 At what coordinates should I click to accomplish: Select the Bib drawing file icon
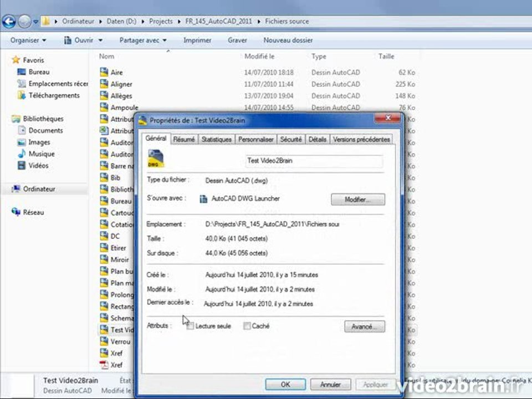pos(104,177)
